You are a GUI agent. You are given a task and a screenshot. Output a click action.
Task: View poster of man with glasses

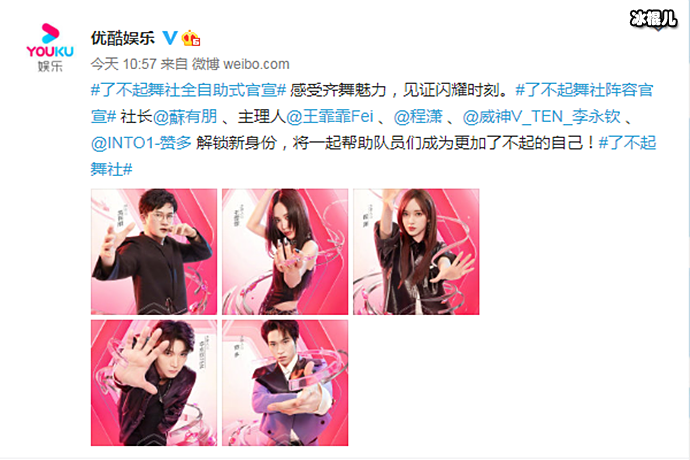154,252
